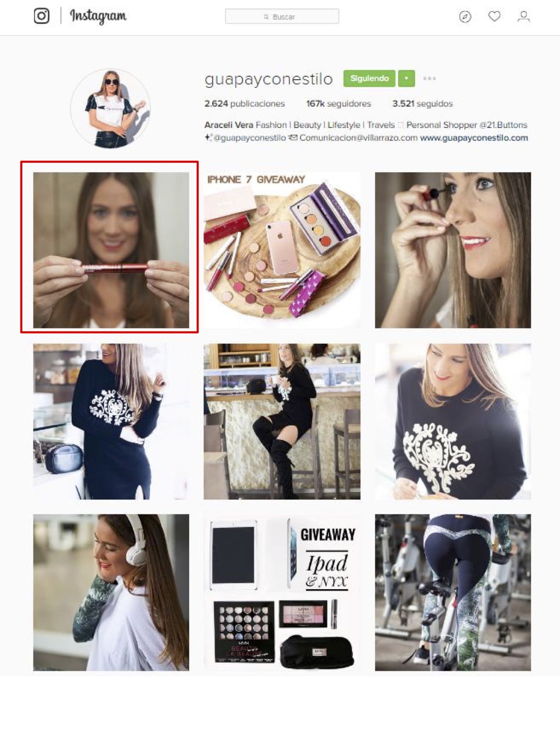Expand the green suggested accounts arrow
560x747 pixels.
coord(406,78)
